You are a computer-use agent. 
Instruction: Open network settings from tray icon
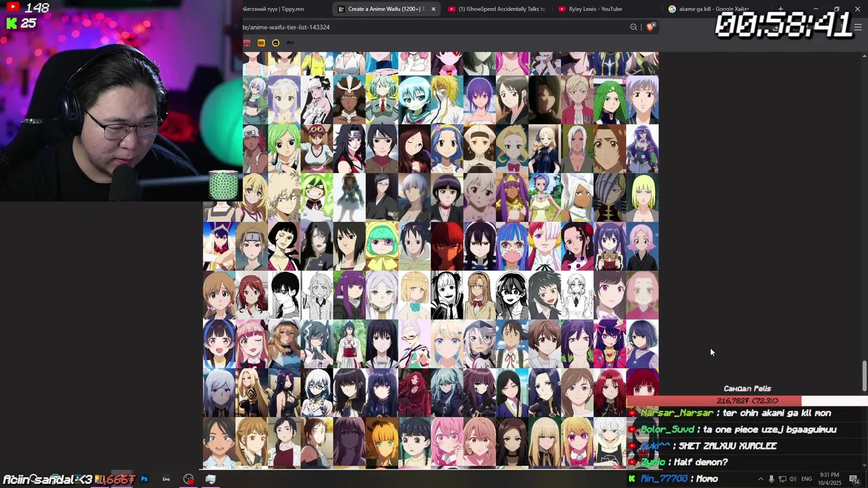pyautogui.click(x=782, y=479)
